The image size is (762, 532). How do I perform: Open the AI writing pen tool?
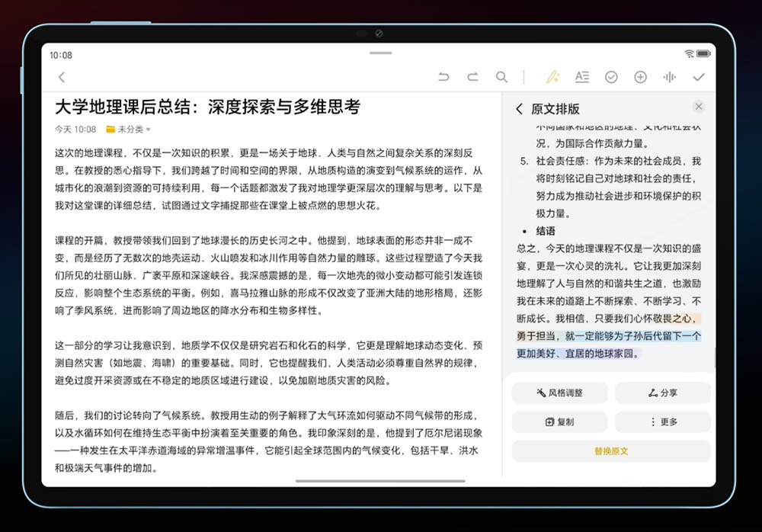point(553,77)
